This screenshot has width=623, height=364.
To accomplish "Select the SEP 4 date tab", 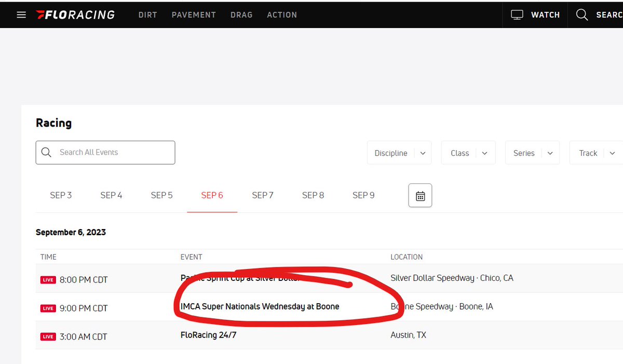I will 111,195.
